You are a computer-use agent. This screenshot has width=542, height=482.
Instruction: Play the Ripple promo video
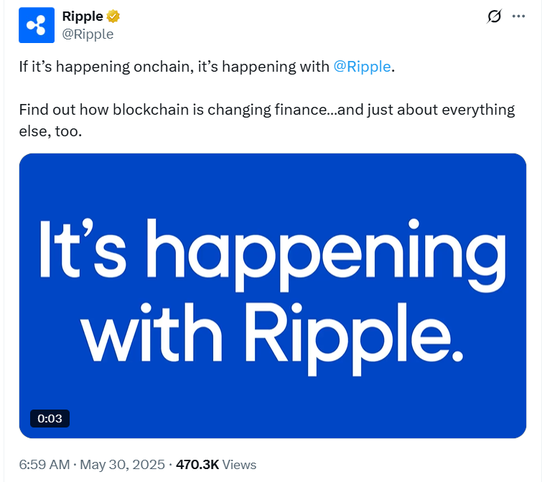point(273,296)
